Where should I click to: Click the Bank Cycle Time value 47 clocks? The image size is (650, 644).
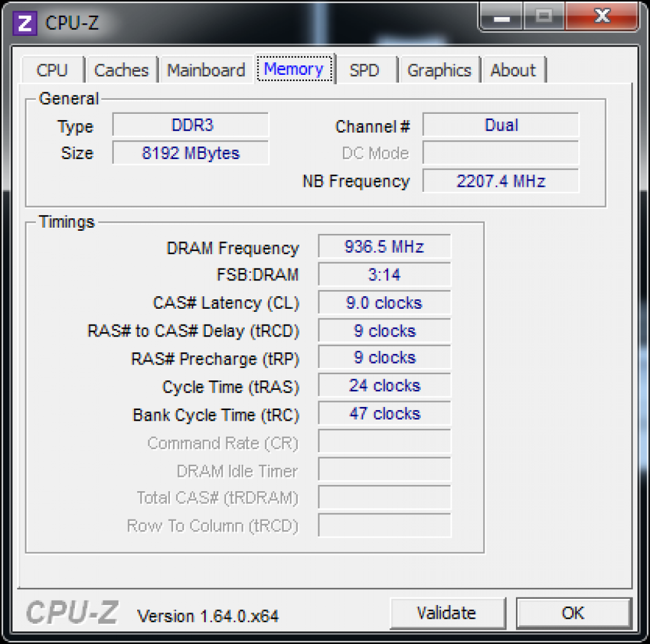pos(384,414)
